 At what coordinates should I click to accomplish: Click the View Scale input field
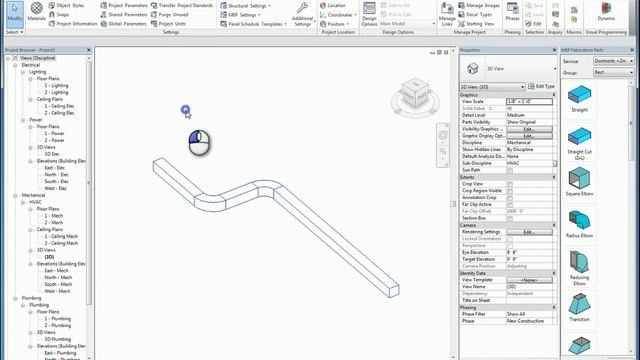[x=529, y=101]
